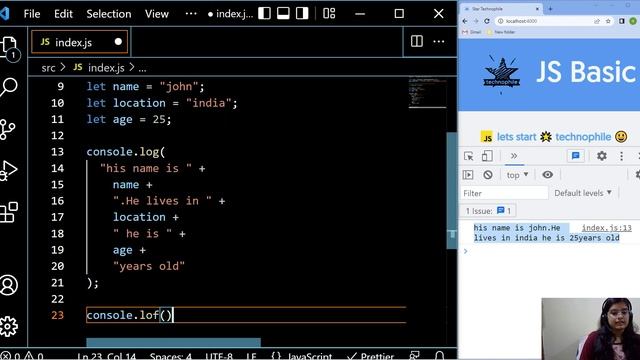Click feedback icon in status bar
This screenshot has width=640, height=360.
point(415,356)
